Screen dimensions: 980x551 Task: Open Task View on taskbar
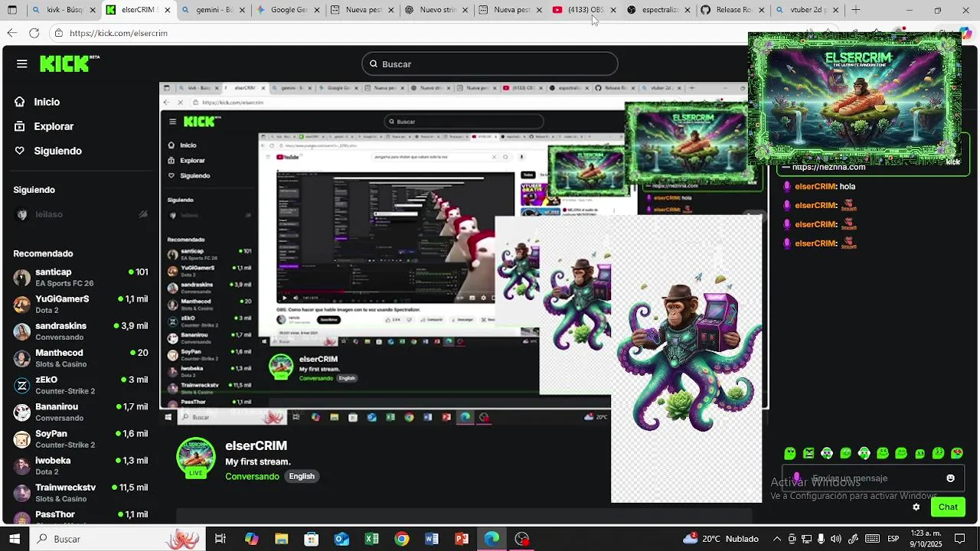point(220,539)
